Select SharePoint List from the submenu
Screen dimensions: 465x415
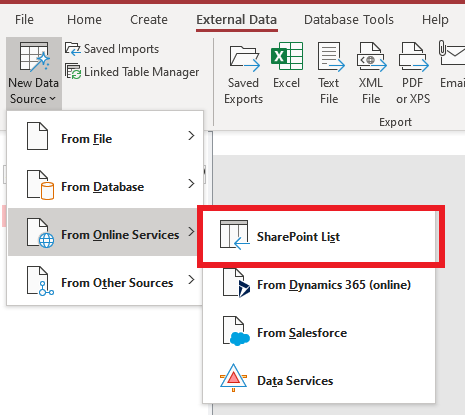click(319, 237)
